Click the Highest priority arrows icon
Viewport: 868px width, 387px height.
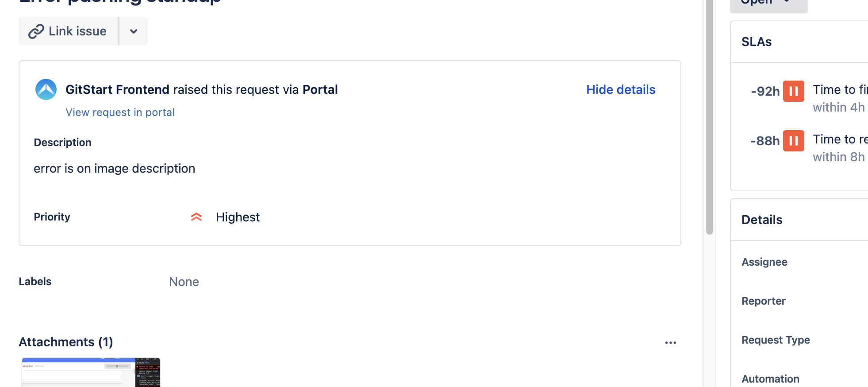[x=196, y=217]
